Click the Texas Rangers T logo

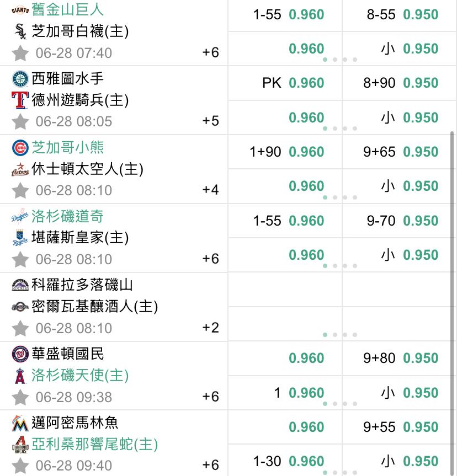tap(20, 100)
